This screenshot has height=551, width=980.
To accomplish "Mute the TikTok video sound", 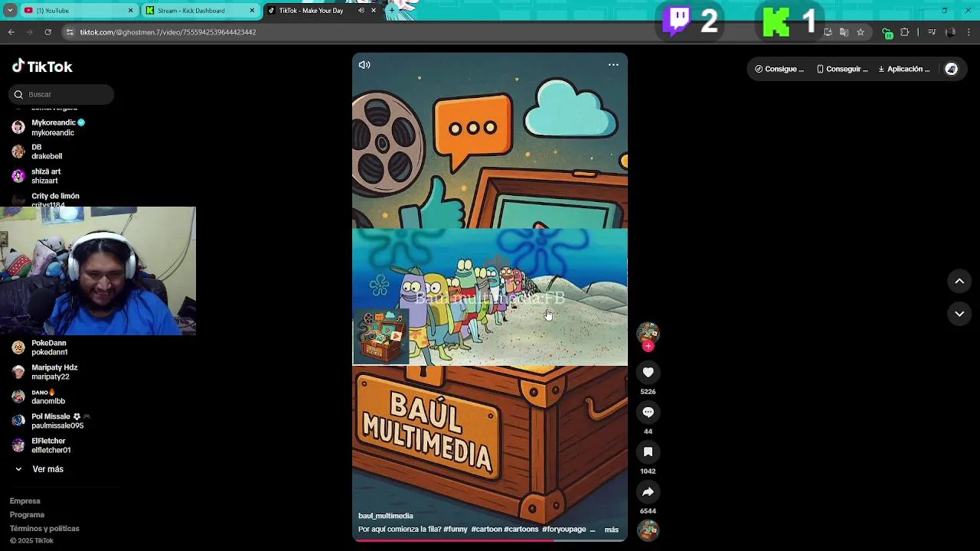I will tap(364, 65).
